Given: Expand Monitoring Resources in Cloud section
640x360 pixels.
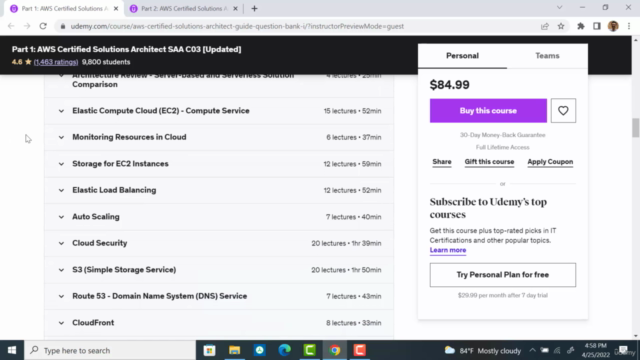Looking at the screenshot, I should point(61,138).
